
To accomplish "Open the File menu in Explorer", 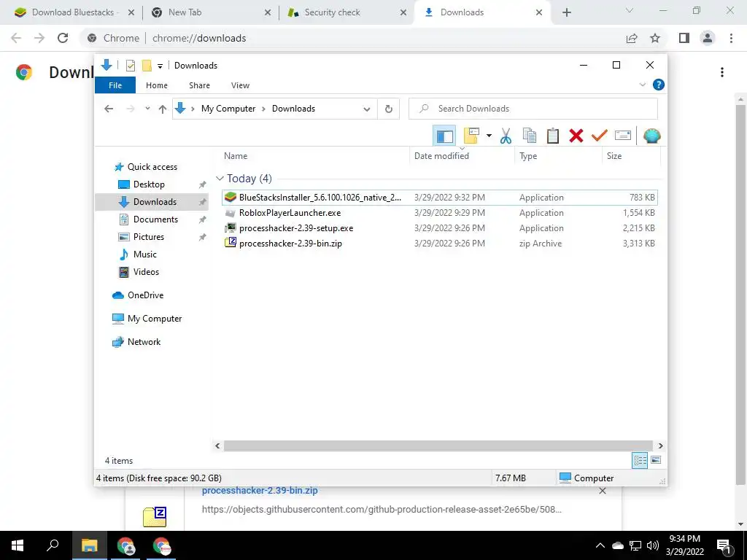I will pyautogui.click(x=115, y=85).
